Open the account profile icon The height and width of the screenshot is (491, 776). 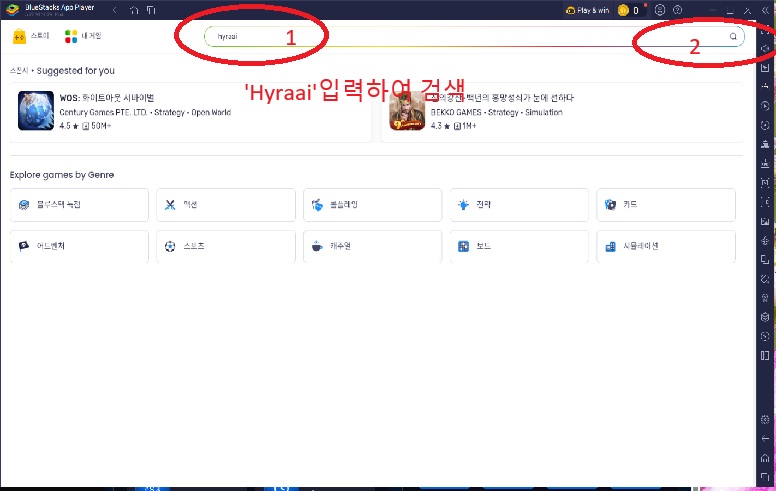(660, 10)
